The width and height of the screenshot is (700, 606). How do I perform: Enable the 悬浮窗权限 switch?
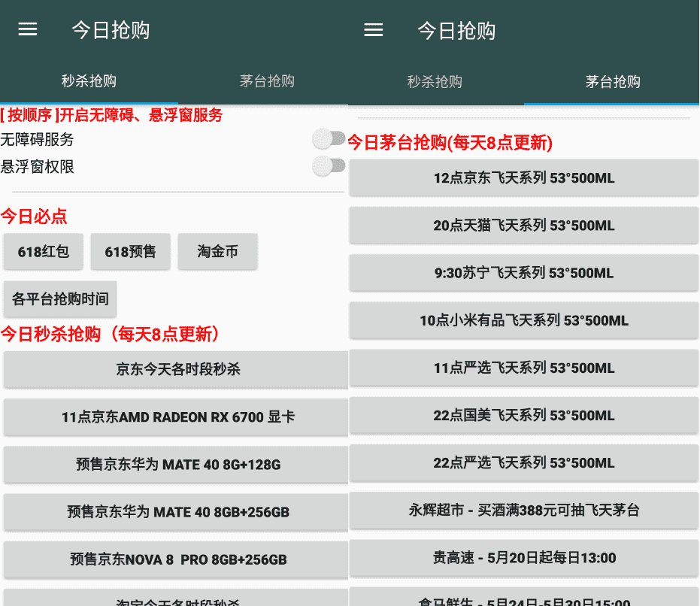[x=329, y=165]
